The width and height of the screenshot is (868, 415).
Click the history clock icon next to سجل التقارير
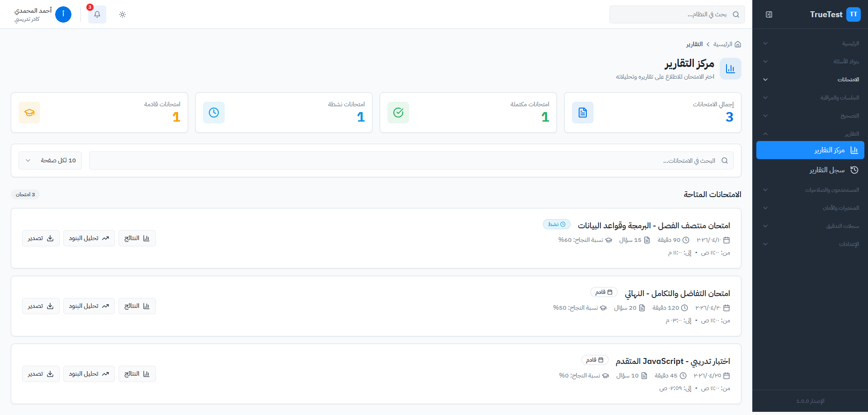point(854,170)
